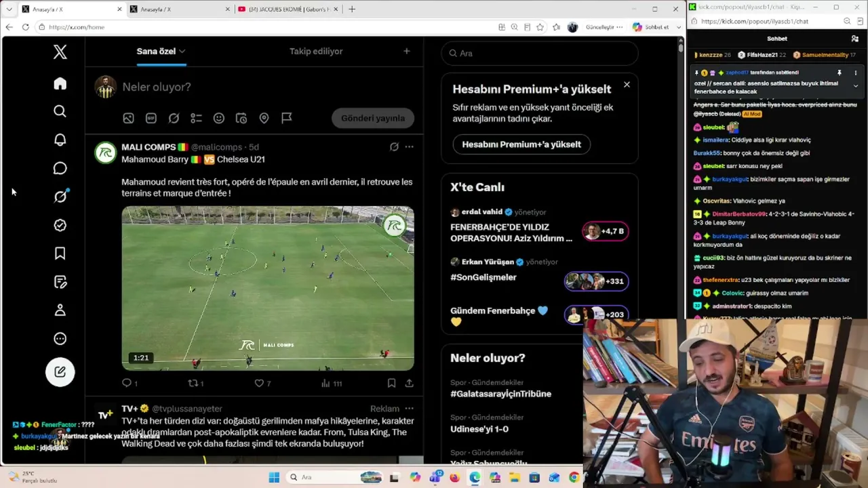Open Google Chrome from the taskbar
The width and height of the screenshot is (868, 488).
click(x=574, y=477)
